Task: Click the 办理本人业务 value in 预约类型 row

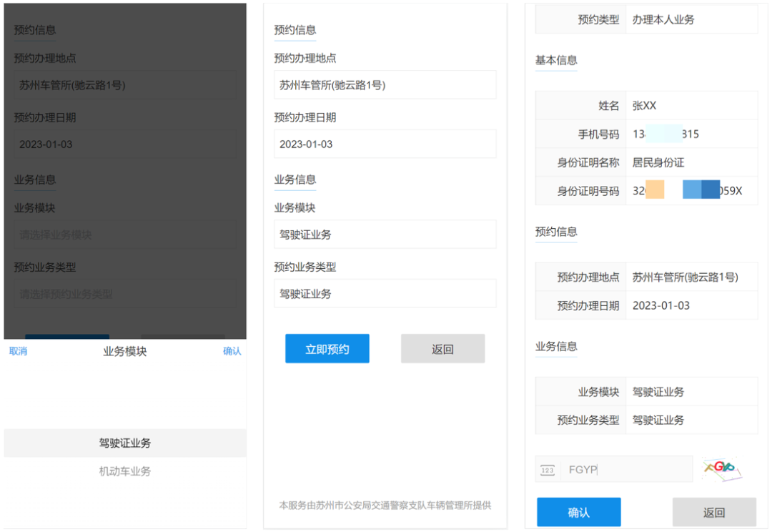Action: [x=663, y=20]
